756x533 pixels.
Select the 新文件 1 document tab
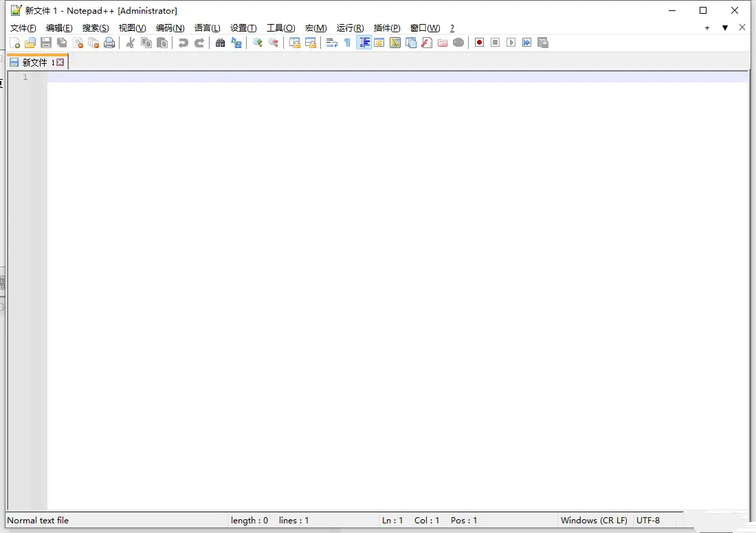34,63
